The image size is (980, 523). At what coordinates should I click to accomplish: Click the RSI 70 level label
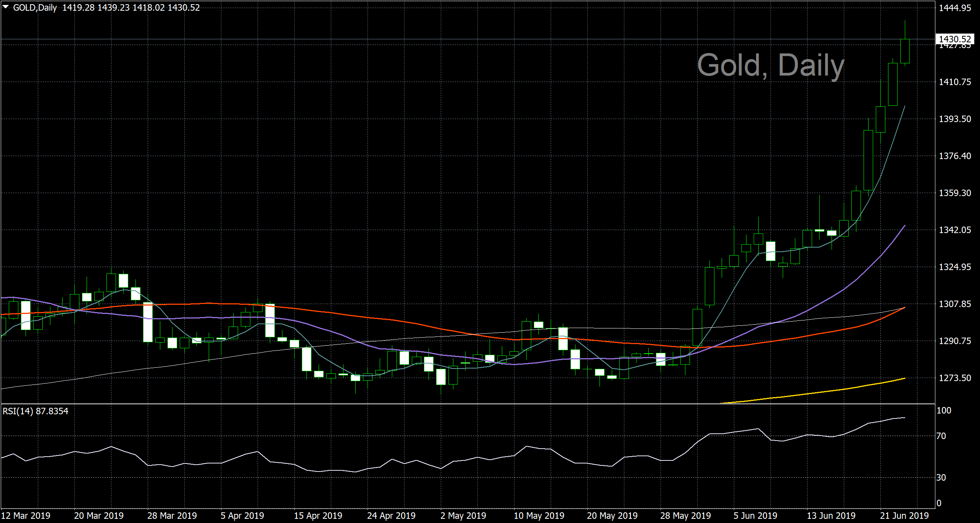pyautogui.click(x=941, y=436)
